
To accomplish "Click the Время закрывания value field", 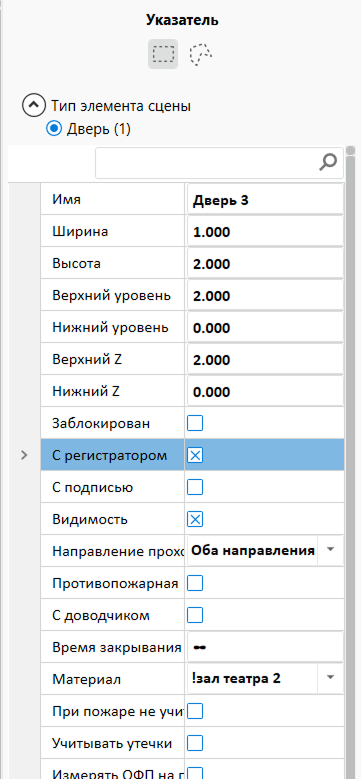I will (x=265, y=647).
